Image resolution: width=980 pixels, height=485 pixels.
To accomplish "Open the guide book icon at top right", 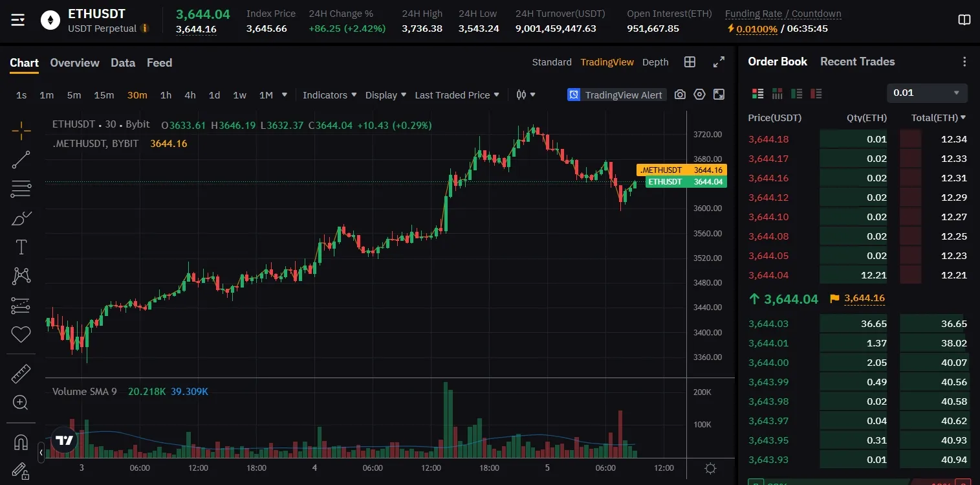I will point(964,20).
